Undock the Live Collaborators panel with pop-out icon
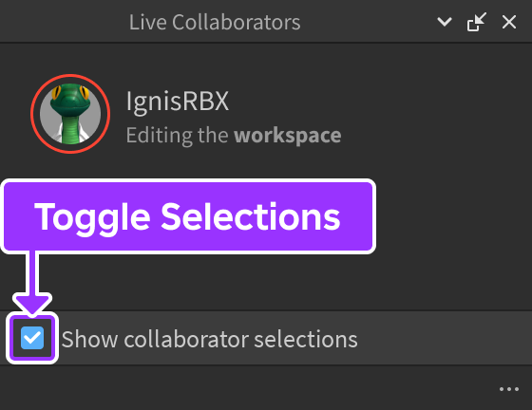This screenshot has height=410, width=532. (x=477, y=22)
